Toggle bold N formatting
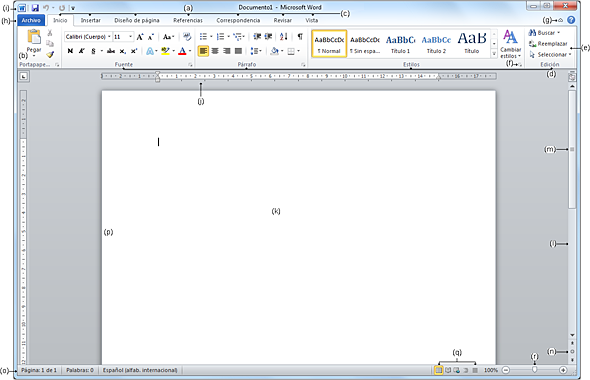The height and width of the screenshot is (380, 590). [70, 51]
